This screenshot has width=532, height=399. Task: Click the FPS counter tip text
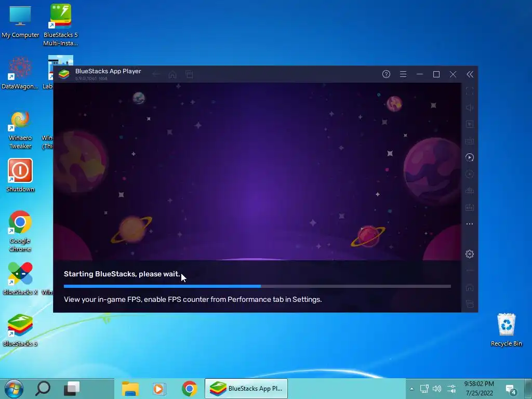(x=193, y=300)
